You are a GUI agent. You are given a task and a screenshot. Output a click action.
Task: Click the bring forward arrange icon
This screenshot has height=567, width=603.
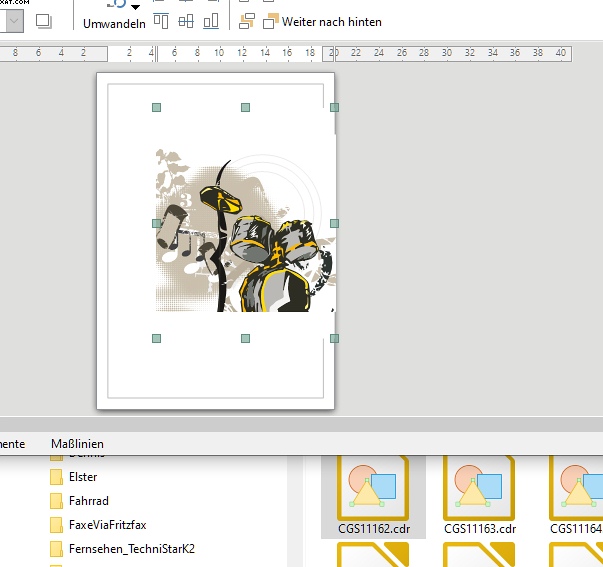coord(247,21)
